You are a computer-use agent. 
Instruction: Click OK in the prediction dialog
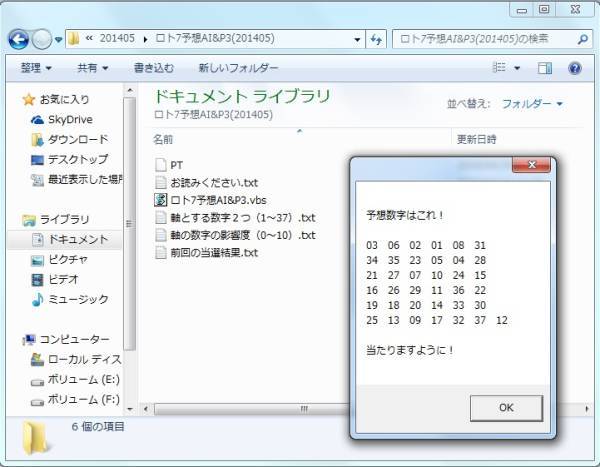[x=506, y=408]
